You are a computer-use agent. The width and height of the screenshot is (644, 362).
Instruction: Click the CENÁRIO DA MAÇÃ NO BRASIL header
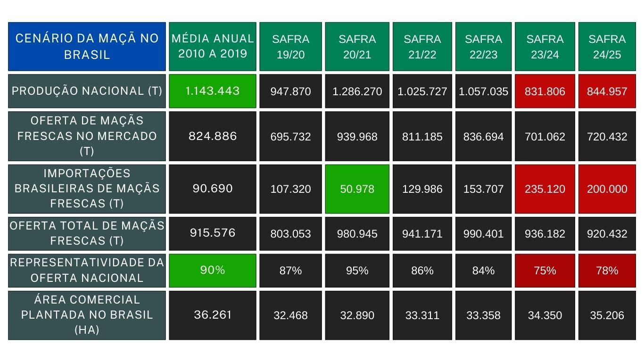[87, 46]
